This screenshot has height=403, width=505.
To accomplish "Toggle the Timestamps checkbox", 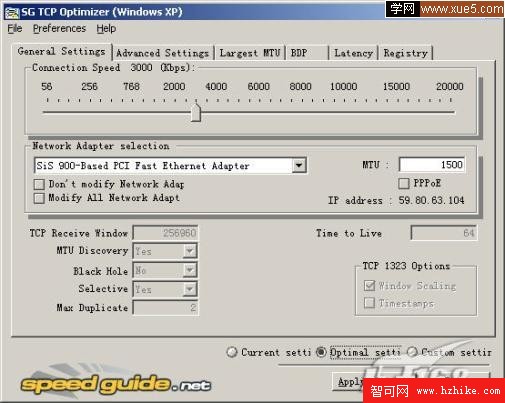I will pyautogui.click(x=369, y=303).
